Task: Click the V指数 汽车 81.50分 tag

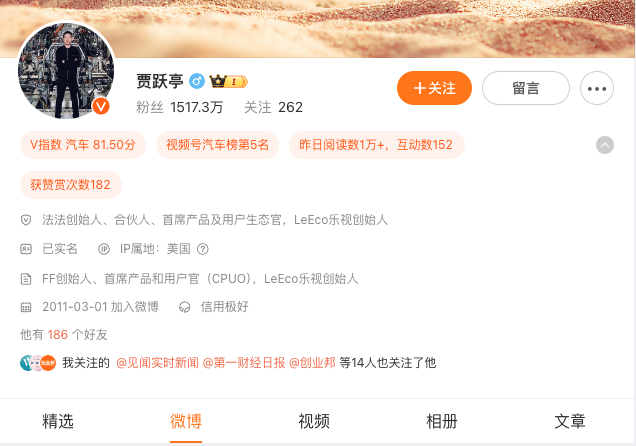Action: 83,145
